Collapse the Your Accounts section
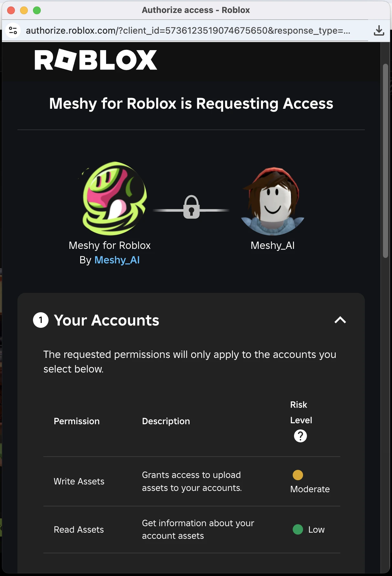The width and height of the screenshot is (392, 576). point(340,320)
